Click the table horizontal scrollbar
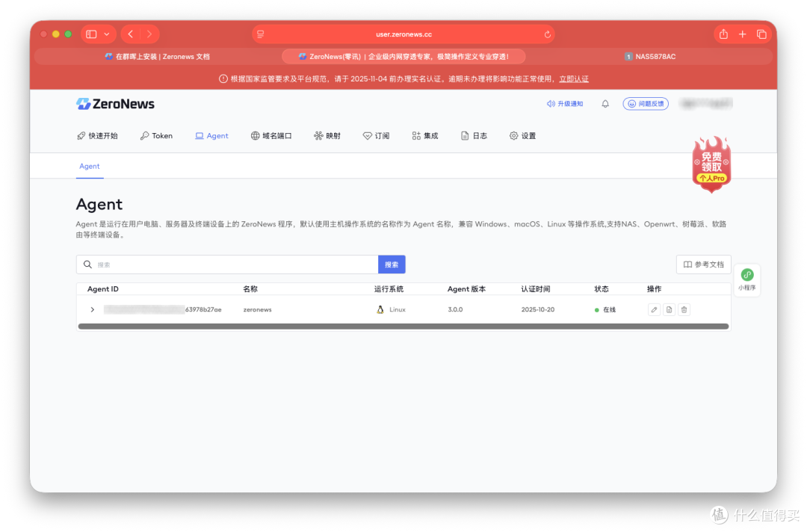The width and height of the screenshot is (807, 532). coord(403,327)
